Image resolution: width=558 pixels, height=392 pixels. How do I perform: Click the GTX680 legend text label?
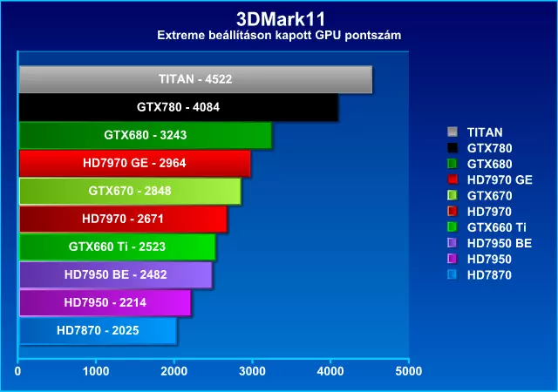click(489, 164)
